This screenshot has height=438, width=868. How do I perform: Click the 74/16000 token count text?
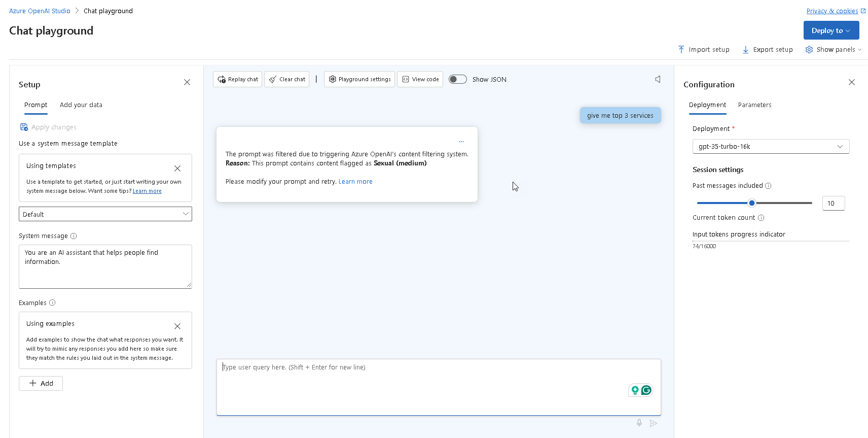point(704,246)
